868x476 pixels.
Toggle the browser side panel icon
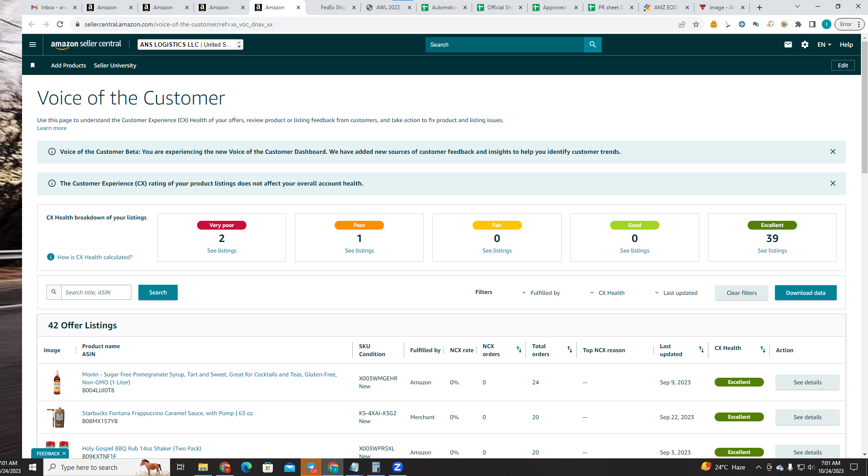click(x=812, y=24)
